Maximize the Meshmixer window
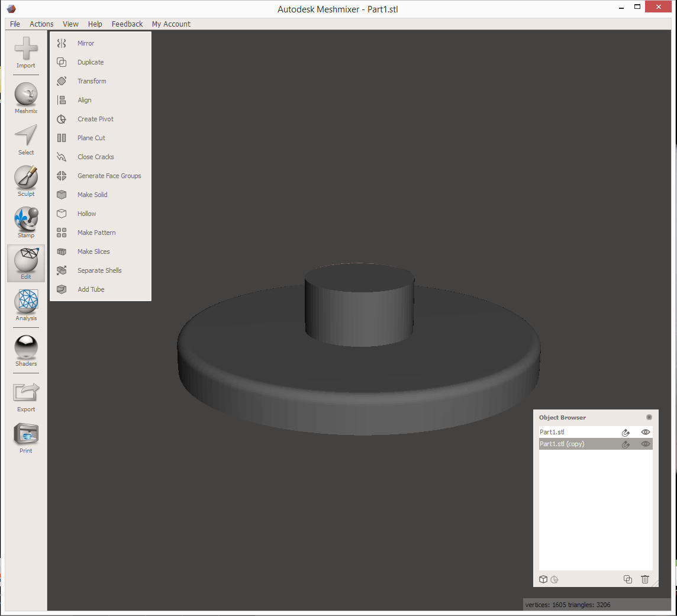Screen dimensions: 677x616 (637, 7)
